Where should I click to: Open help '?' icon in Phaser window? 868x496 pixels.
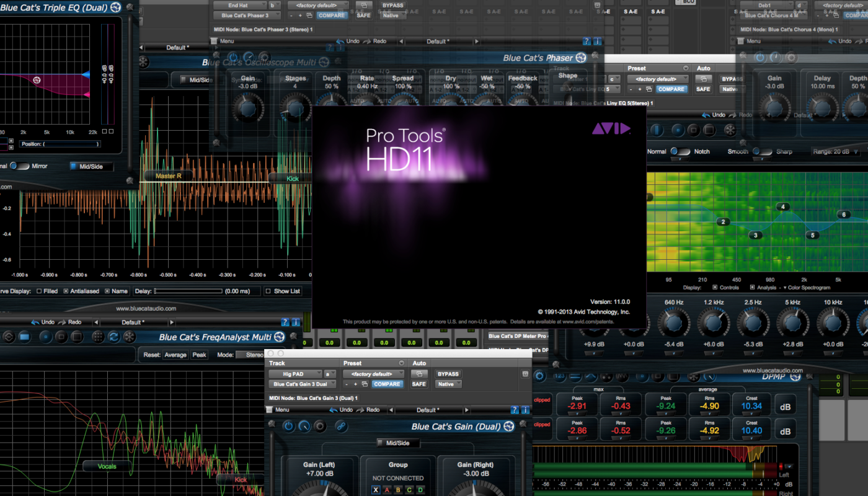click(x=587, y=42)
